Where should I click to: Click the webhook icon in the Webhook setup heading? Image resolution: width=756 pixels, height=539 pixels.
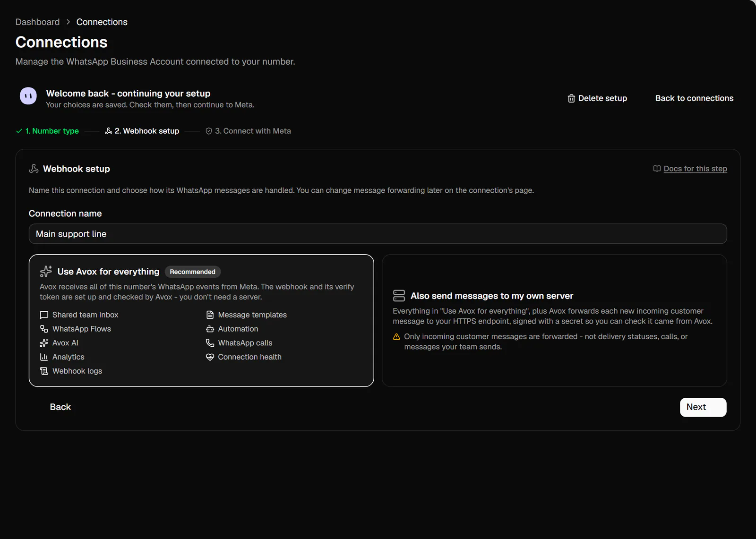point(34,169)
